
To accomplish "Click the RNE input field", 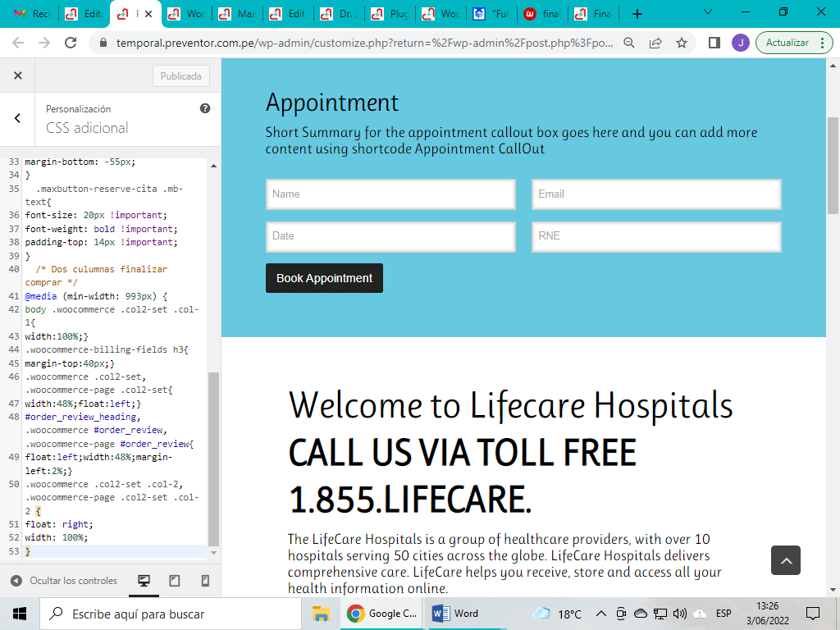I will pos(656,236).
